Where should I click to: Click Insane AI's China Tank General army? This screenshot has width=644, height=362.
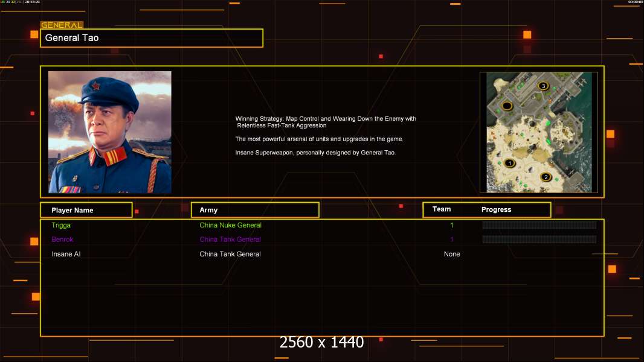[230, 254]
